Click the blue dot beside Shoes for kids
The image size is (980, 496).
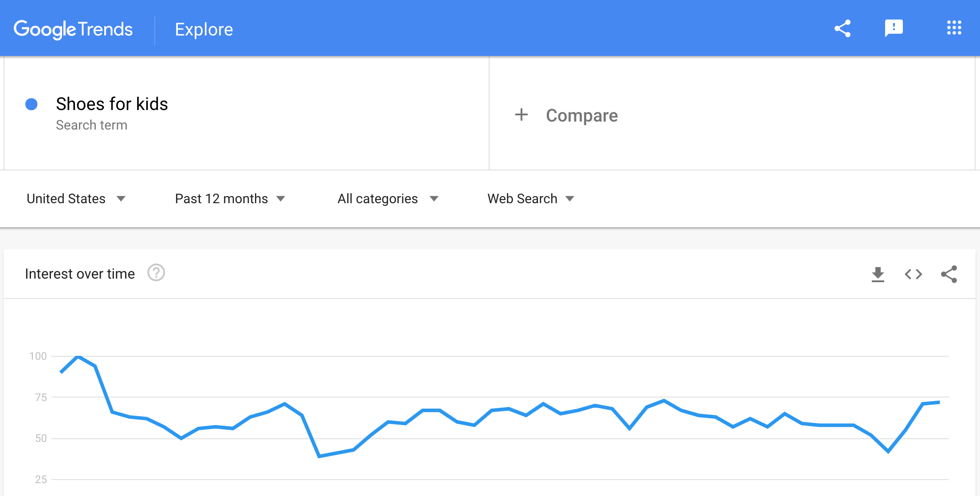pos(31,104)
